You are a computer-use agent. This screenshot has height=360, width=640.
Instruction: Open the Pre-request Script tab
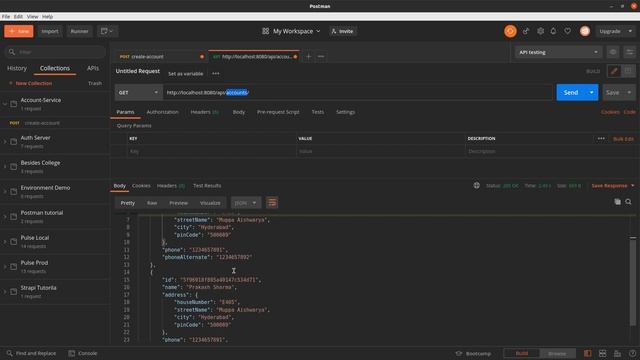tap(278, 112)
